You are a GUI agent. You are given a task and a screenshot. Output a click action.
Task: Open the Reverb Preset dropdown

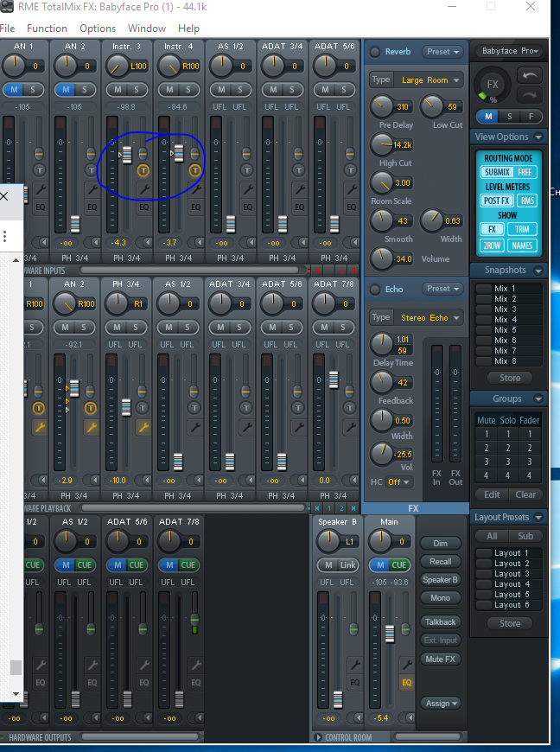tap(442, 51)
